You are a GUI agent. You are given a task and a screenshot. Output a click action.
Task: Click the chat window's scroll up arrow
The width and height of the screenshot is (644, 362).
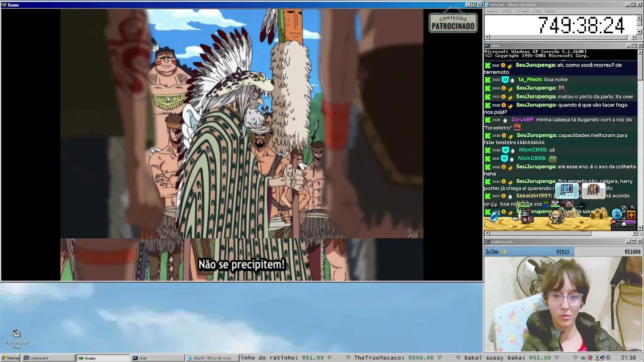click(x=639, y=51)
